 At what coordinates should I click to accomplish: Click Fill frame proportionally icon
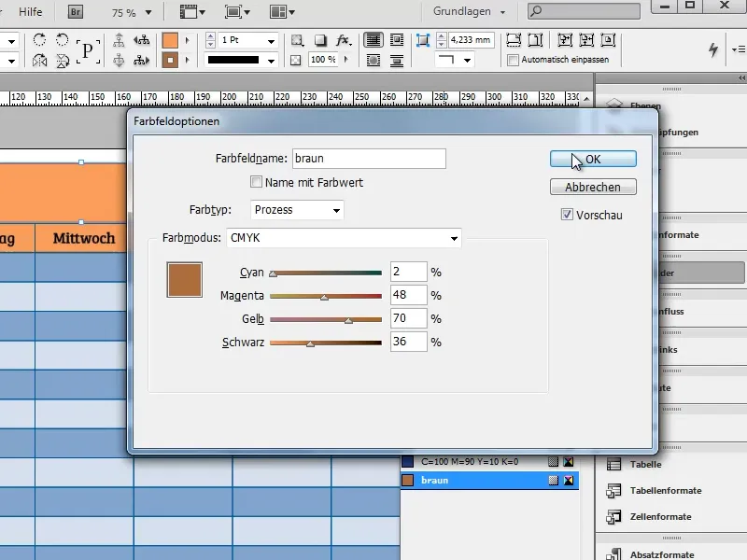pos(514,40)
